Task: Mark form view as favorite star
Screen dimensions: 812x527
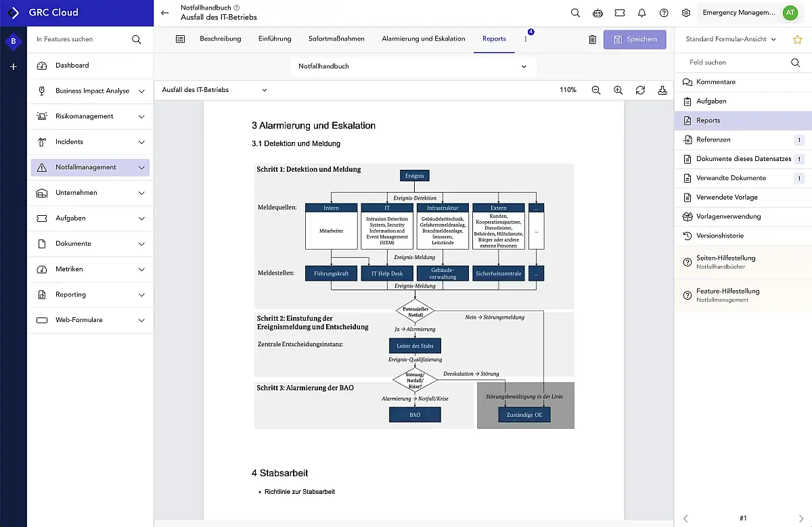Action: point(797,39)
